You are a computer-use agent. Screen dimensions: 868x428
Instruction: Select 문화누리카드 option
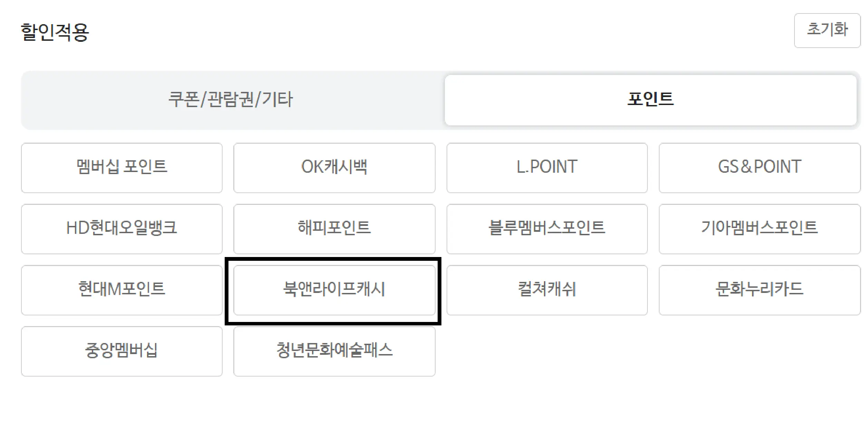pyautogui.click(x=759, y=290)
